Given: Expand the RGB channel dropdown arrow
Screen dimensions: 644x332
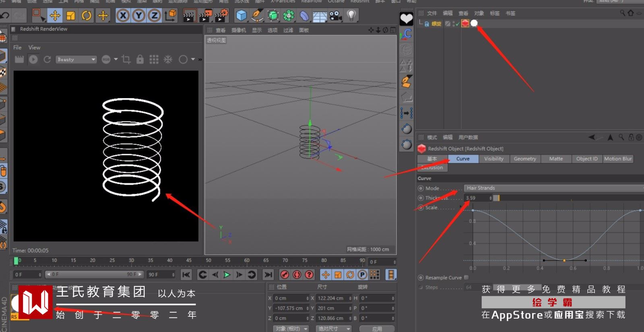Looking at the screenshot, I should 116,59.
